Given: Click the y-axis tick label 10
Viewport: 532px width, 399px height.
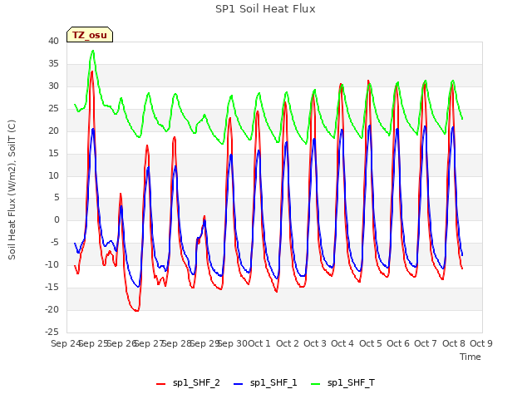Looking at the screenshot, I should point(53,175).
